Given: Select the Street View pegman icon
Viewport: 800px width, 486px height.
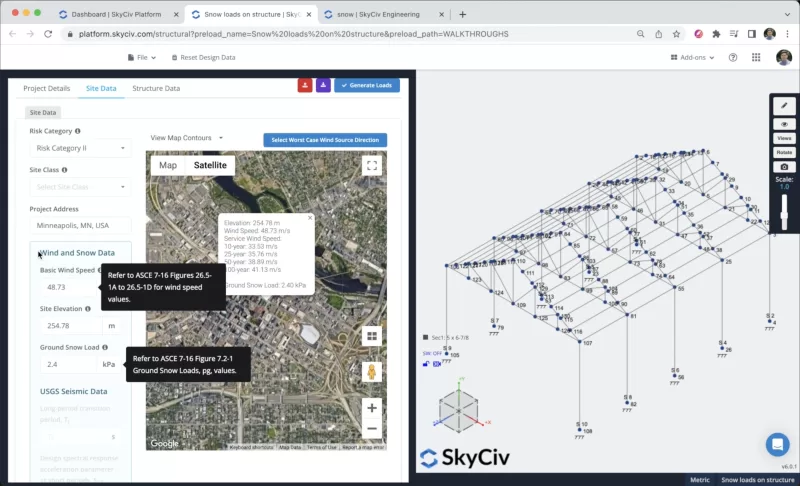Looking at the screenshot, I should pos(372,372).
